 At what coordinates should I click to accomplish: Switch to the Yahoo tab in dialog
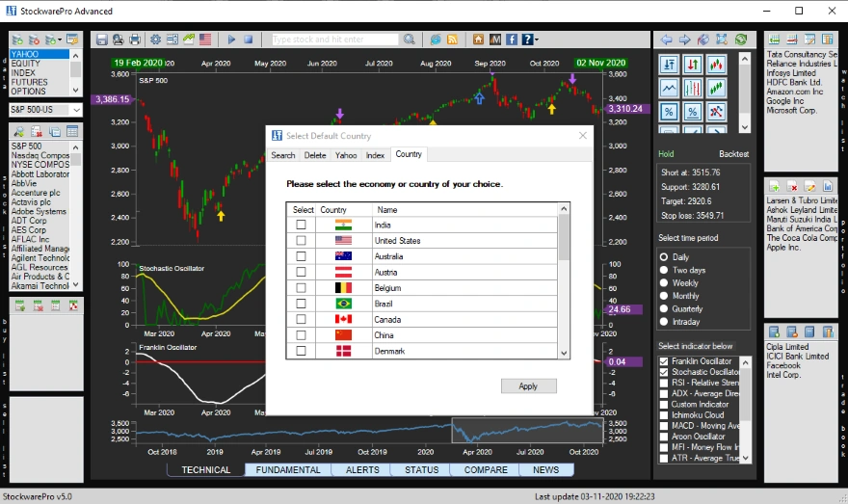tap(346, 154)
